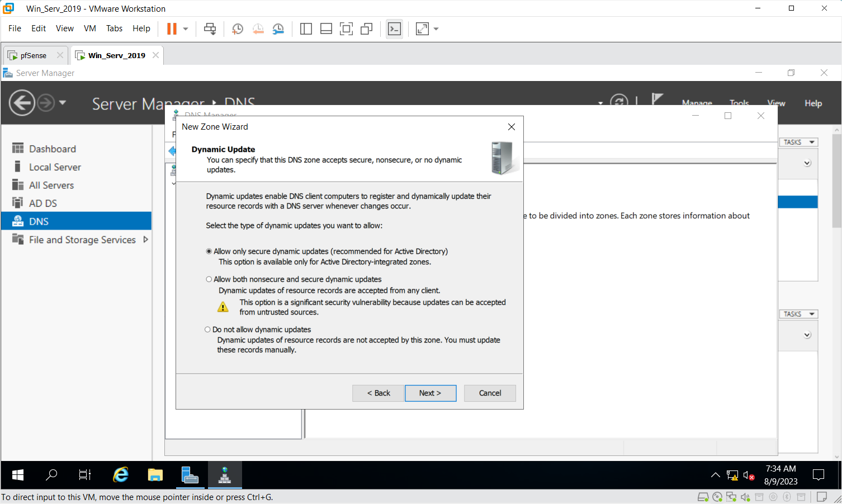Click the stretch guest display icon
Image resolution: width=842 pixels, height=504 pixels.
[x=423, y=29]
